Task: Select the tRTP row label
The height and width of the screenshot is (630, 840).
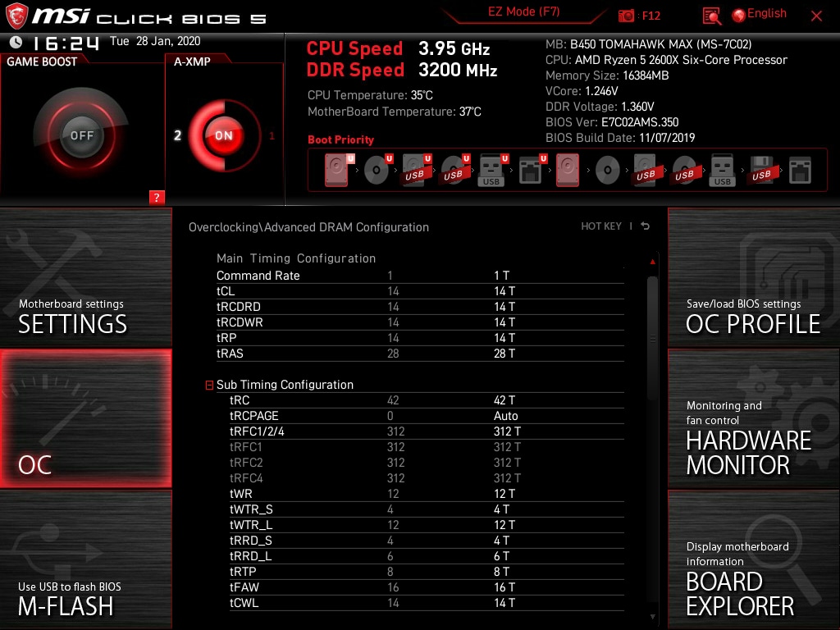Action: [243, 572]
